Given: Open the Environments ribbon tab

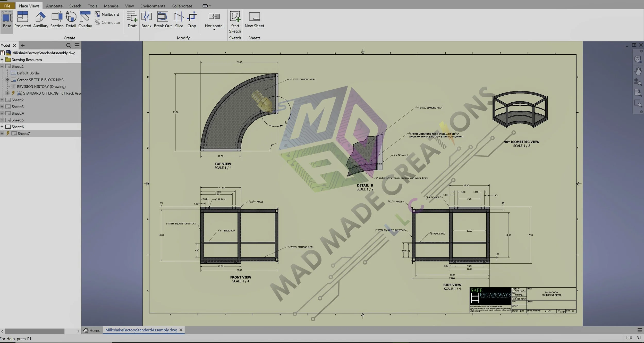Looking at the screenshot, I should (152, 6).
